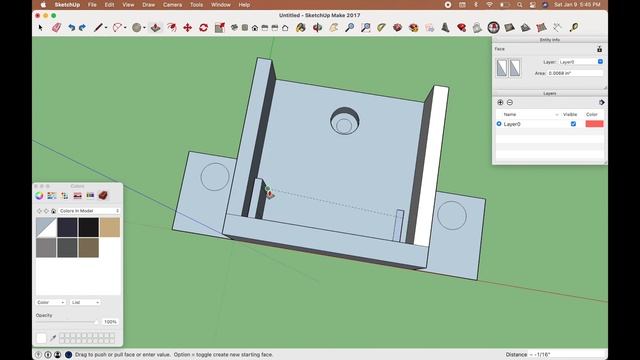Open the Window menu
Viewport: 640px width, 360px height.
click(221, 5)
